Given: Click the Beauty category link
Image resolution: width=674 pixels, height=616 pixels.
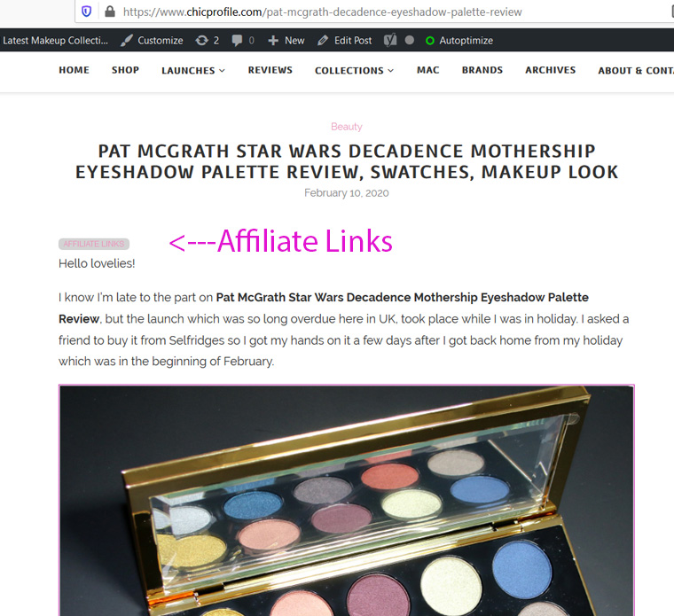Looking at the screenshot, I should click(x=347, y=127).
